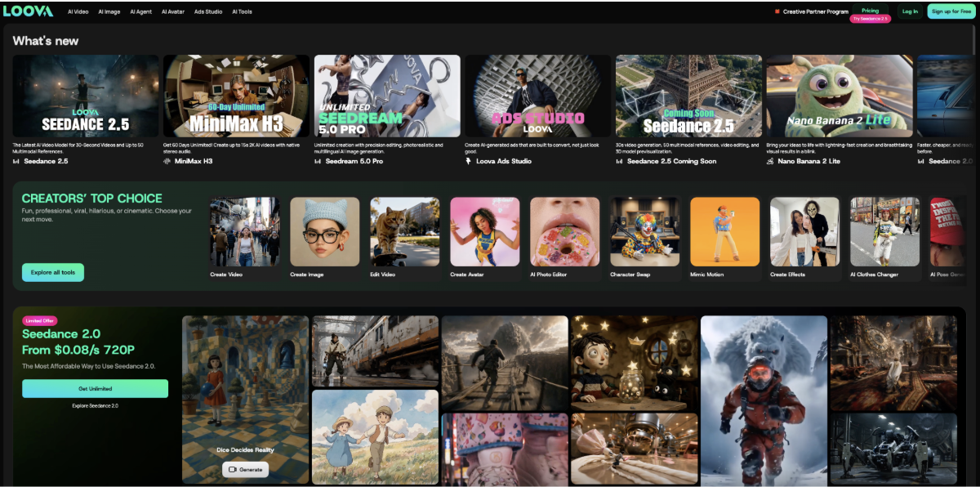The width and height of the screenshot is (980, 487).
Task: Open the soldier beside train video thumbnail
Action: (x=375, y=351)
